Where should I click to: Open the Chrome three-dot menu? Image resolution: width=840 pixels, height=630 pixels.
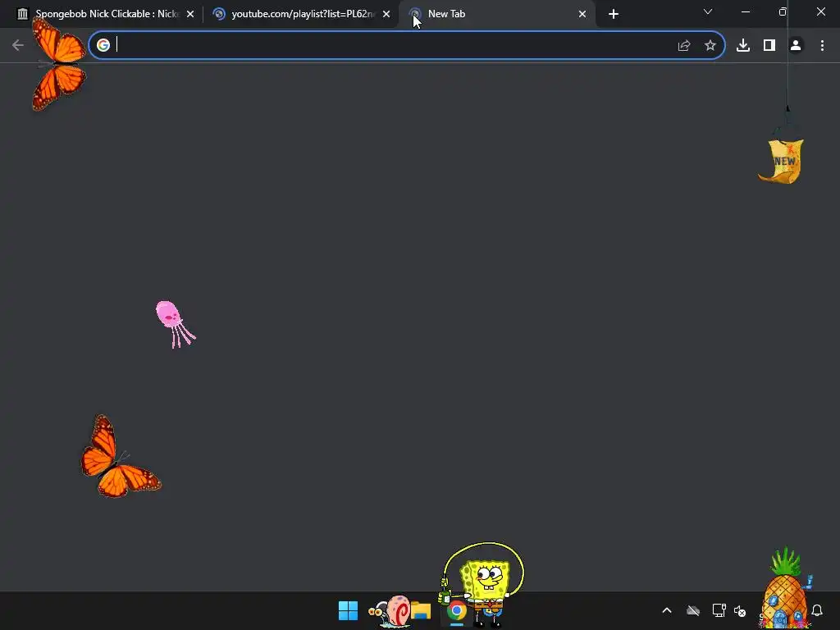click(822, 46)
